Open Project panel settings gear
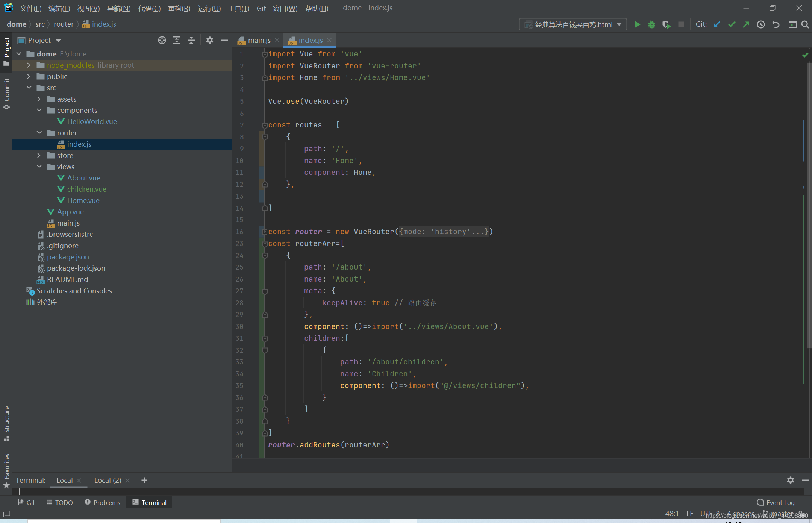812x523 pixels. pyautogui.click(x=210, y=40)
